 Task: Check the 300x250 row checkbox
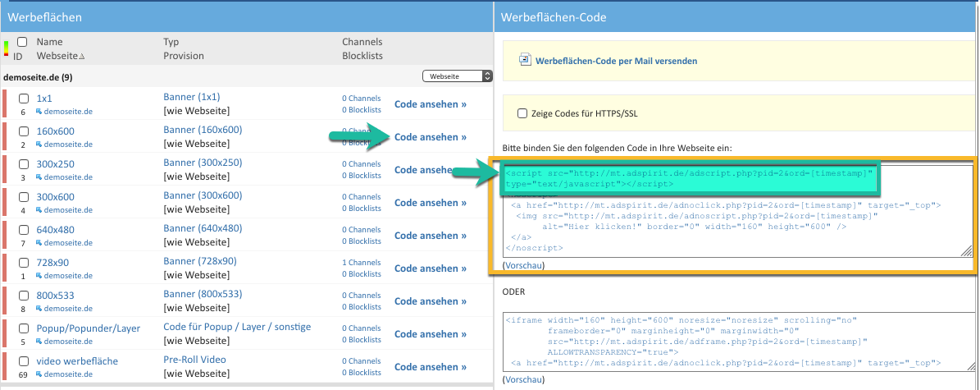click(x=24, y=164)
